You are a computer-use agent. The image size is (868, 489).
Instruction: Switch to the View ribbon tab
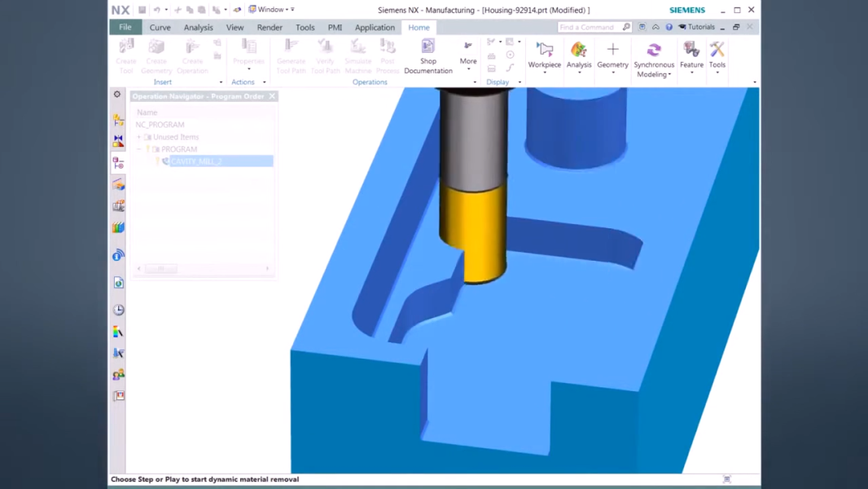click(235, 27)
